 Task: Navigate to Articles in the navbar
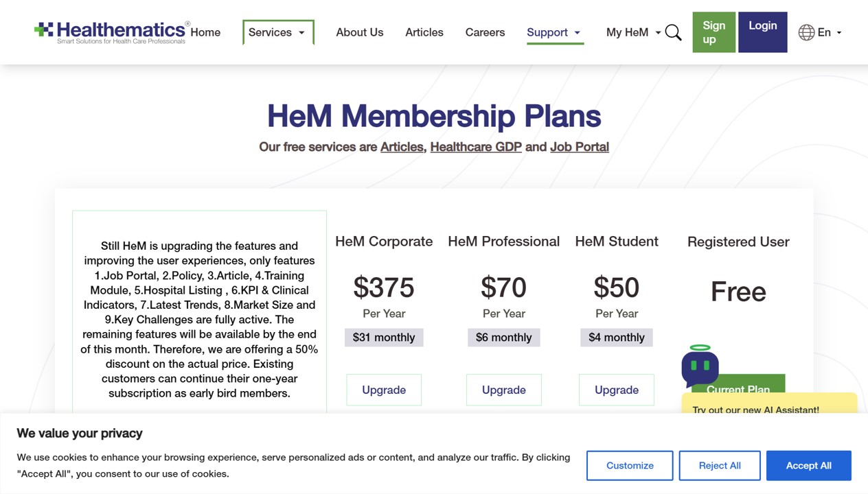(424, 32)
